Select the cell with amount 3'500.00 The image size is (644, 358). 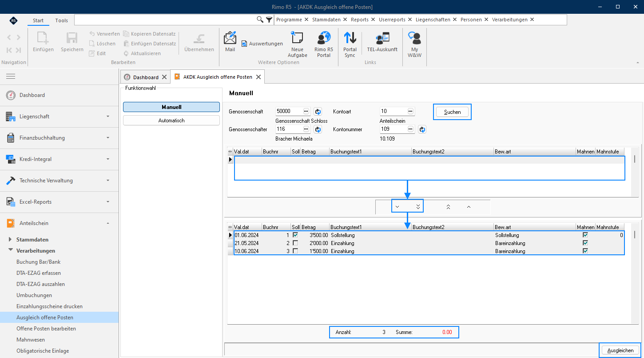click(315, 235)
